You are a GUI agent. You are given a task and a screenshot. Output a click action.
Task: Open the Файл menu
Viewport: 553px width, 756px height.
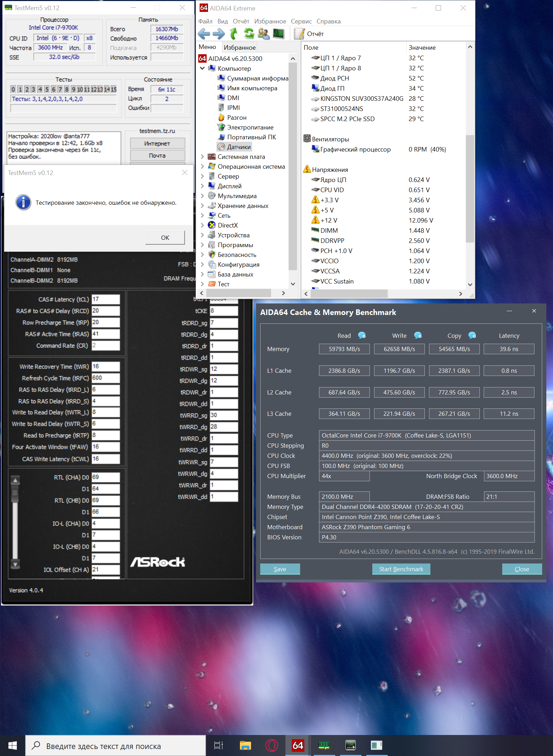(205, 21)
